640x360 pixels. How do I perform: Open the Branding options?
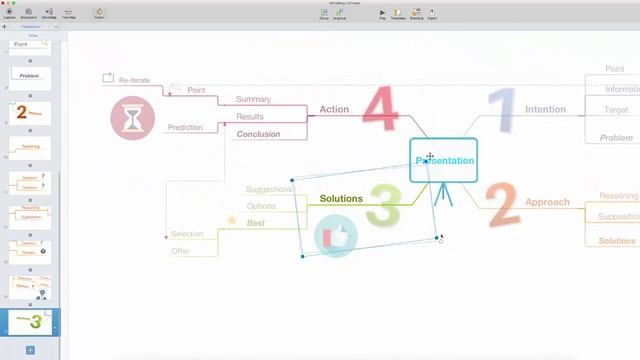[416, 14]
